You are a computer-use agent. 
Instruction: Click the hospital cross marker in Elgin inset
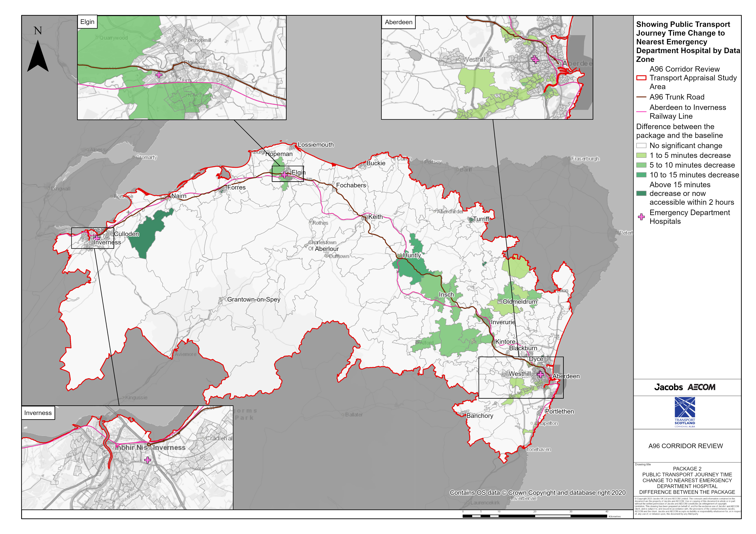[x=159, y=75]
